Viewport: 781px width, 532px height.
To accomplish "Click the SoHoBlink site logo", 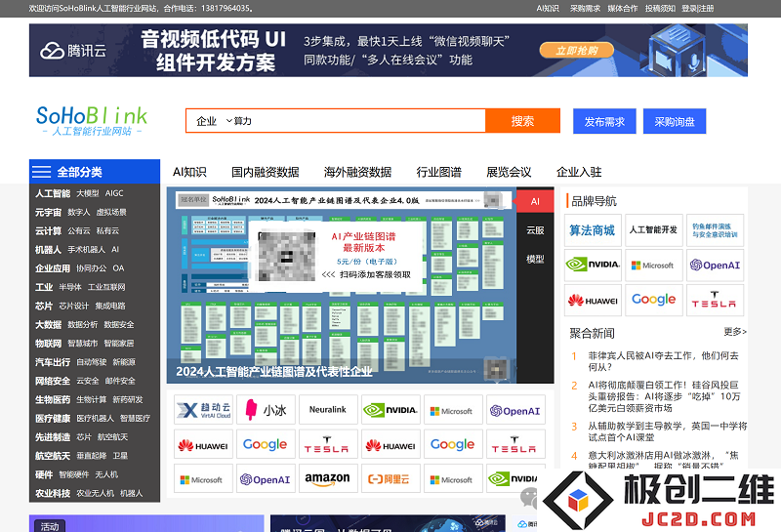I will (x=92, y=121).
